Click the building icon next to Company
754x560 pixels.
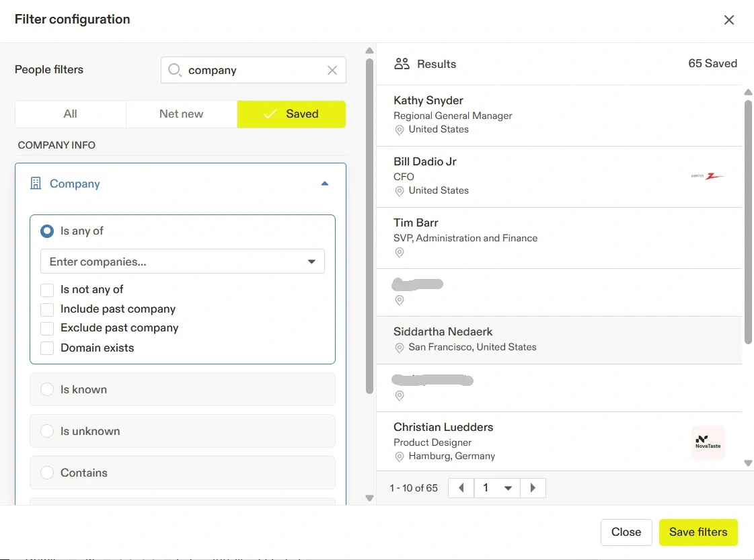point(36,184)
